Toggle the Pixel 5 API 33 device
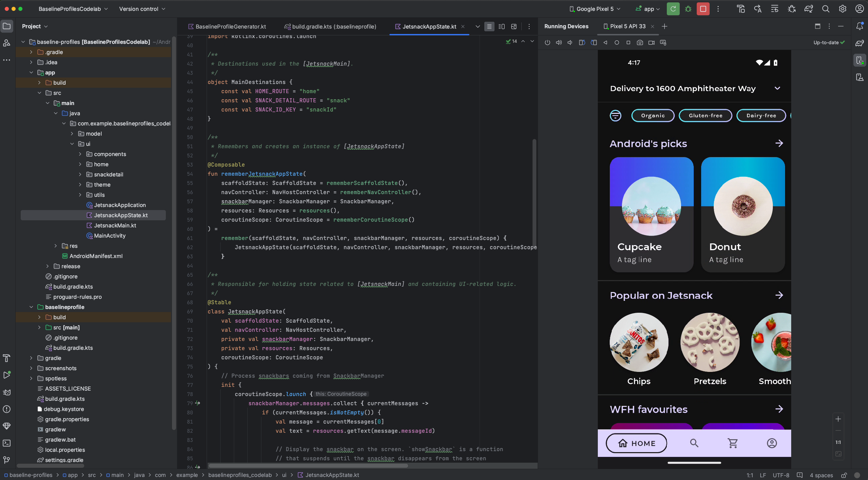Image resolution: width=868 pixels, height=480 pixels. pos(628,27)
